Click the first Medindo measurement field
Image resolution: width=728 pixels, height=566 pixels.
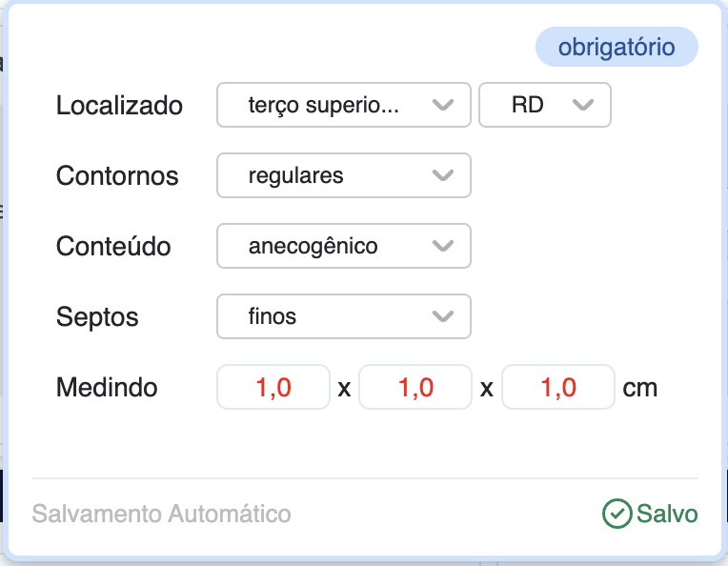coord(273,388)
